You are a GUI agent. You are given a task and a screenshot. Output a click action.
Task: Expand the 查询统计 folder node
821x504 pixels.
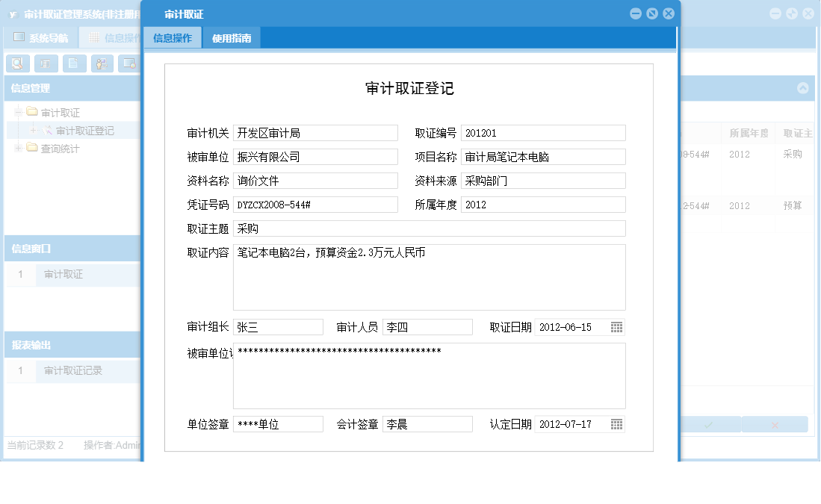[x=17, y=147]
